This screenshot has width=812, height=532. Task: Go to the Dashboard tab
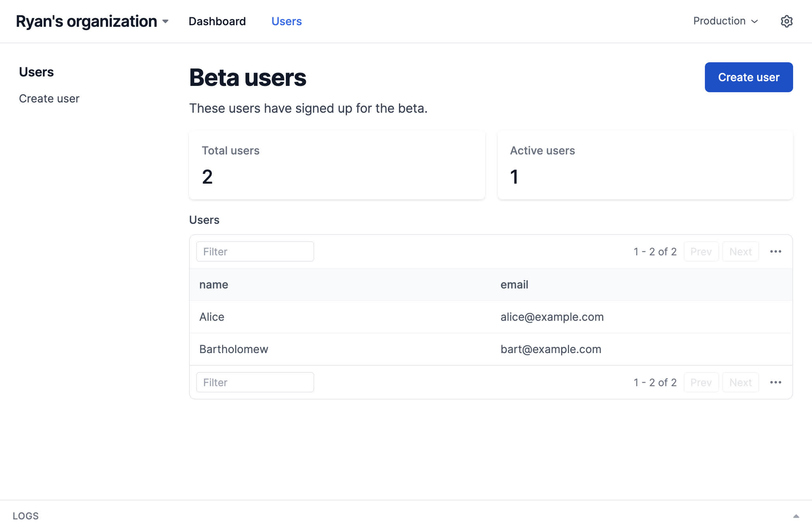(217, 21)
